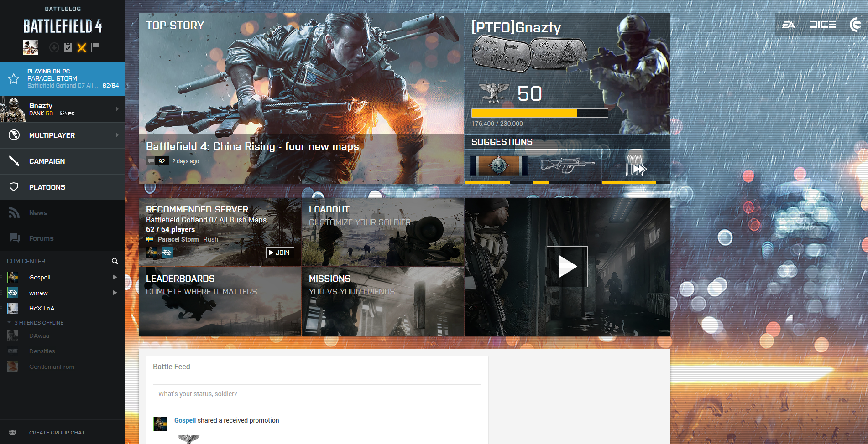The image size is (868, 444).
Task: Click the DICE logo
Action: tap(823, 25)
